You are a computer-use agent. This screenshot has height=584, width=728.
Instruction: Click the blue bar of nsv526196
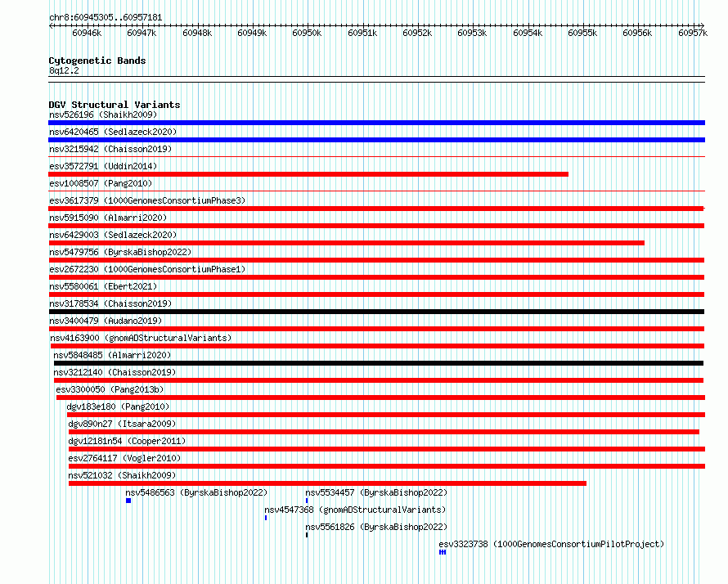click(x=376, y=123)
